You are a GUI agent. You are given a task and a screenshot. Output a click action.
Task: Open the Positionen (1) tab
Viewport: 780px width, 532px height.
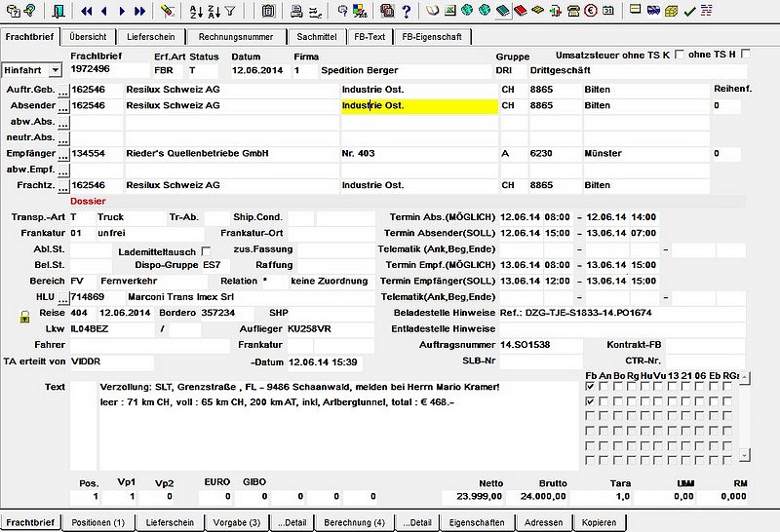[98, 522]
